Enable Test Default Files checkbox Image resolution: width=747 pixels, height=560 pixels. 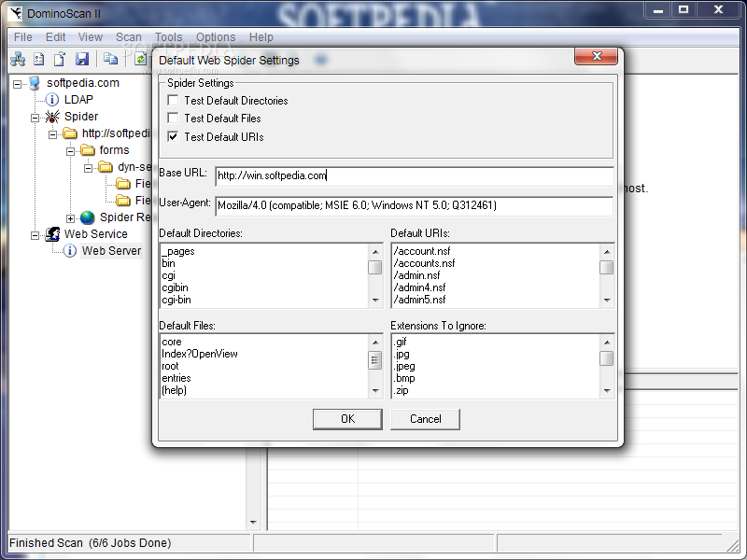173,119
